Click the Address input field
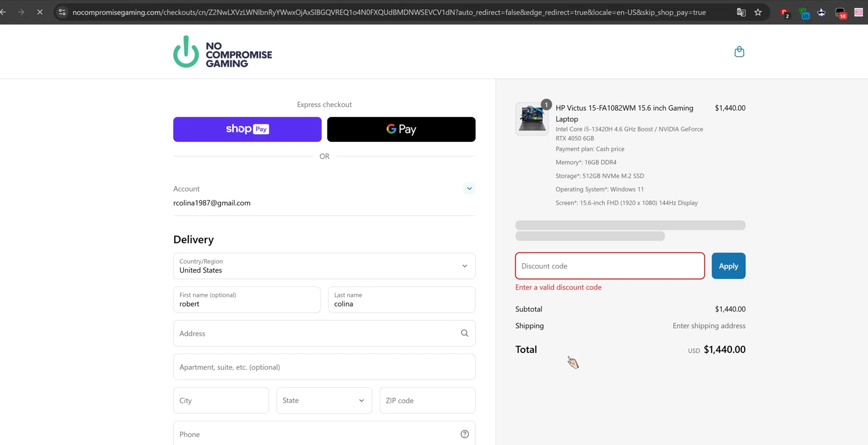The image size is (868, 445). click(x=324, y=333)
